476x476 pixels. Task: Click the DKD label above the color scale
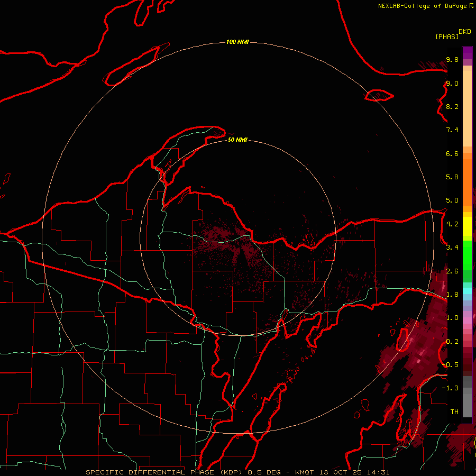click(464, 32)
